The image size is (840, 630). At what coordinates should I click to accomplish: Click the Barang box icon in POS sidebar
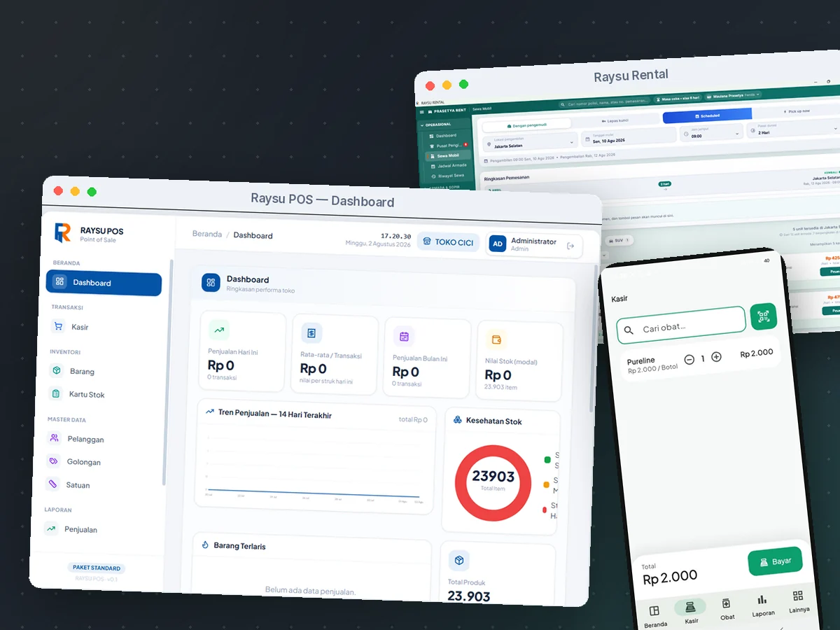[56, 370]
